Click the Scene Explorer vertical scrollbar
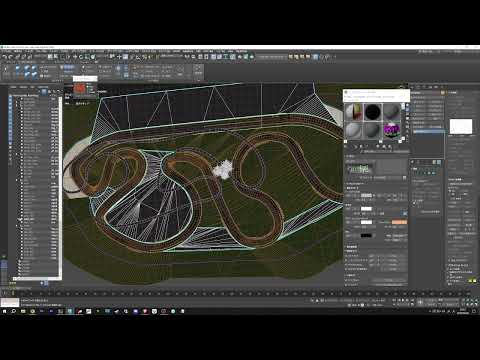This screenshot has width=480, height=360. [x=60, y=187]
